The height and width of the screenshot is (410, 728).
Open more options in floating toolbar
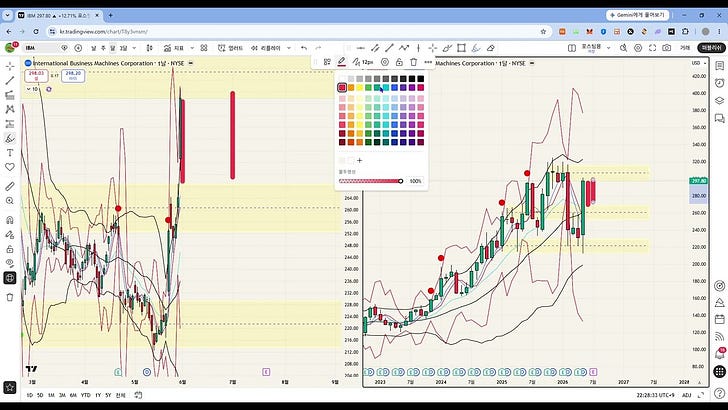coord(428,62)
